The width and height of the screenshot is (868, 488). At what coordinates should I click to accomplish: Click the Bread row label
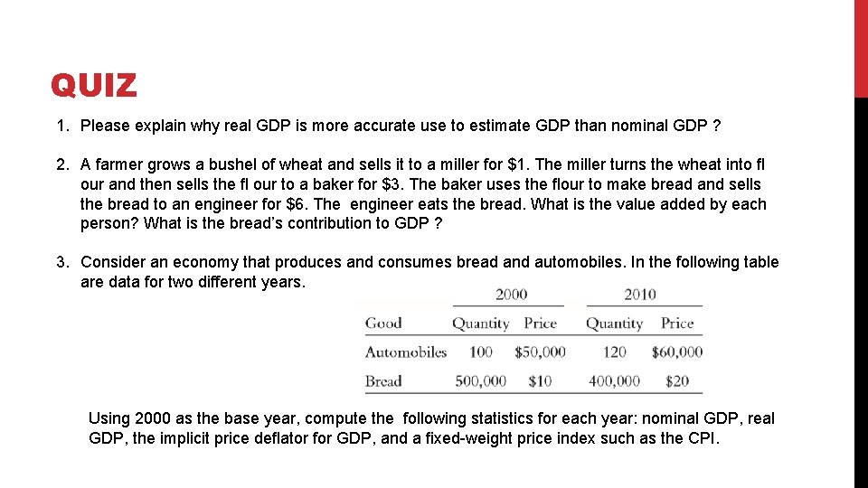point(383,381)
